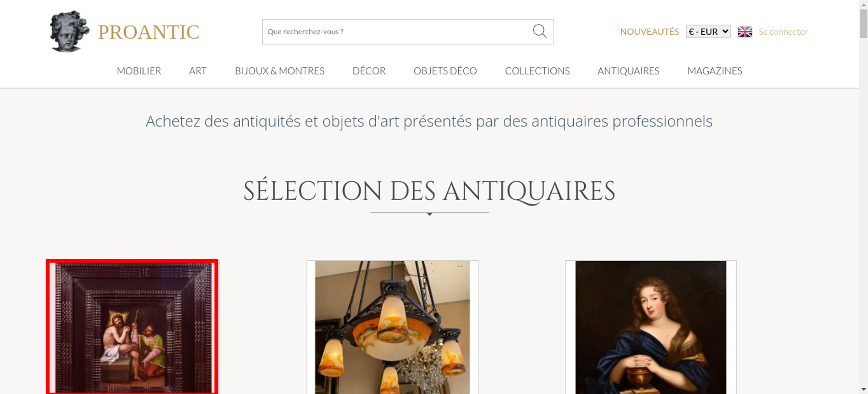
Task: Open the MAGAZINES menu
Action: pyautogui.click(x=715, y=71)
